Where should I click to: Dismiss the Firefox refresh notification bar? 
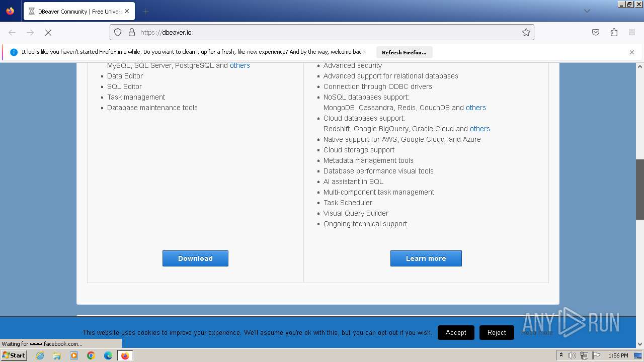632,52
